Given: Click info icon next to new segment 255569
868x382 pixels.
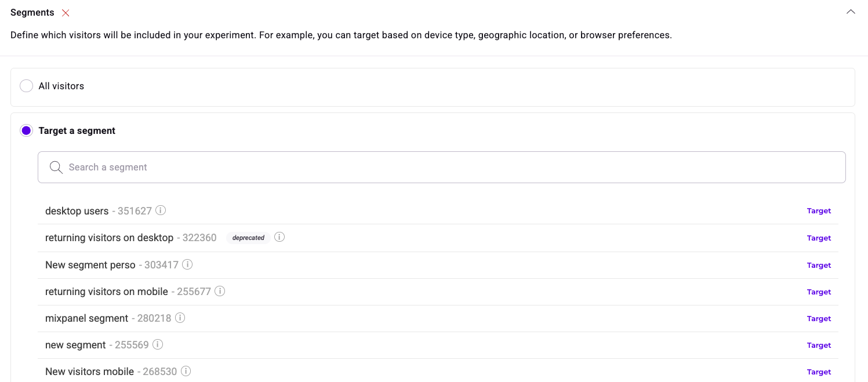Looking at the screenshot, I should (x=158, y=344).
